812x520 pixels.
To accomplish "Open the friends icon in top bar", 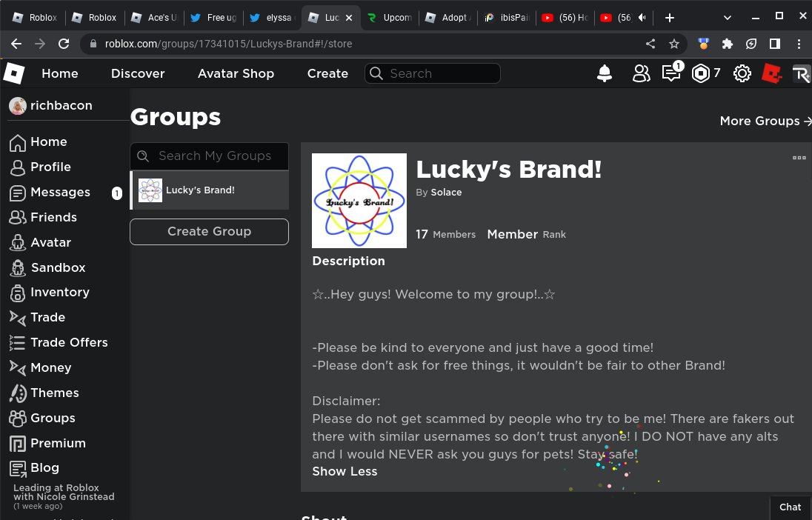I will click(641, 73).
